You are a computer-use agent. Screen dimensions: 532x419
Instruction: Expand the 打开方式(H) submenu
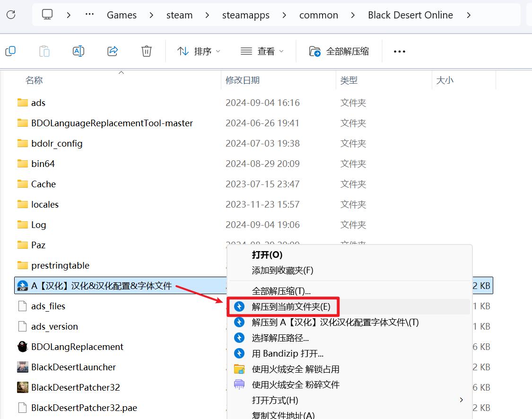[x=349, y=401]
